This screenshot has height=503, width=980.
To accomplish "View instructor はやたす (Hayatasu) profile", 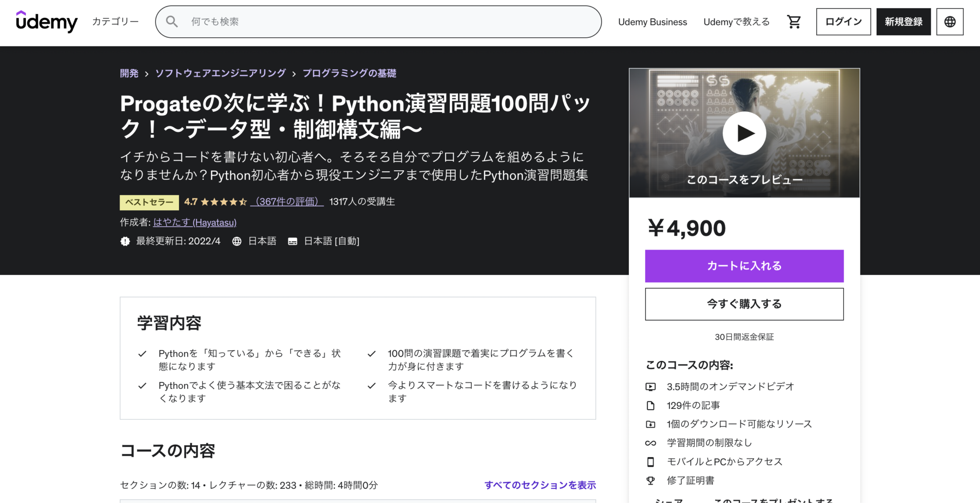I will click(195, 222).
